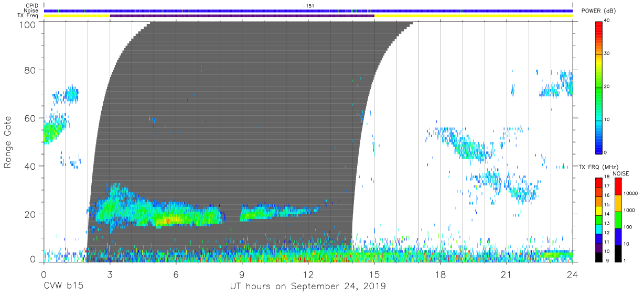Click the Range Gate axis title
This screenshot has height=297, width=644.
pyautogui.click(x=8, y=142)
